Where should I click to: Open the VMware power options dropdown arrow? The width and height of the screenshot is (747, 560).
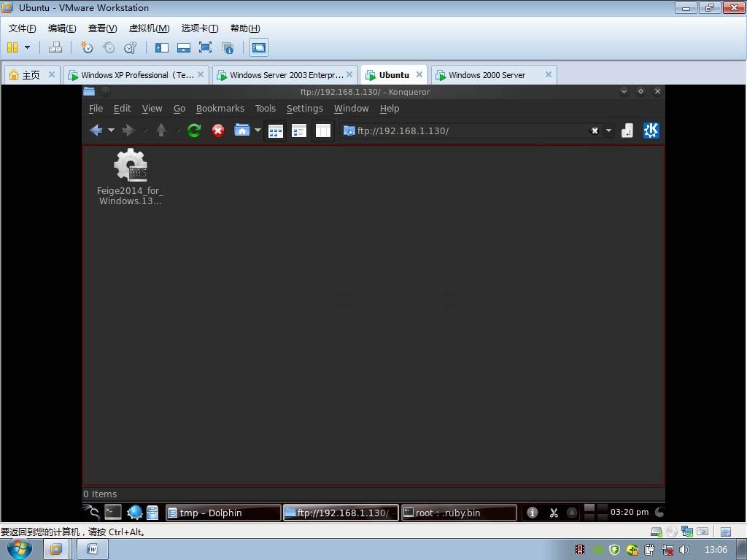(27, 47)
